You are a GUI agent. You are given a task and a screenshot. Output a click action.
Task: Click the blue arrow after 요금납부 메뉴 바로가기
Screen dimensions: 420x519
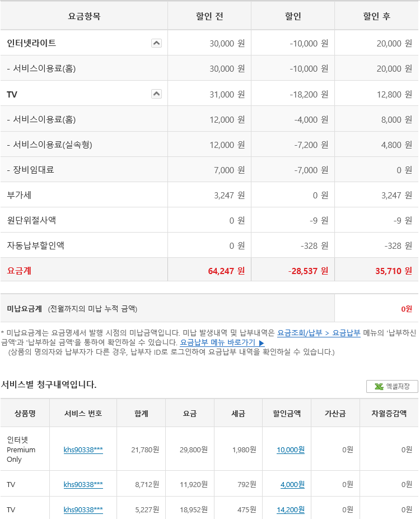tap(262, 342)
